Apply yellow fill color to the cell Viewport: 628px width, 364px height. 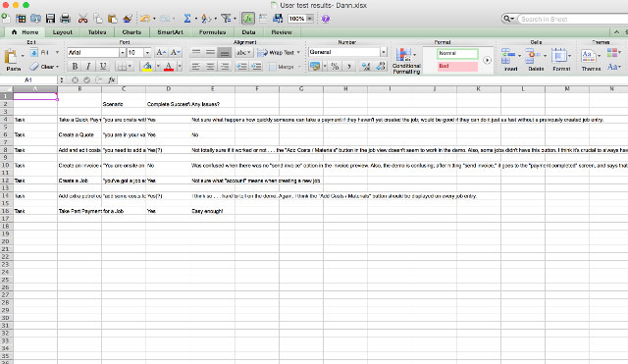coord(147,67)
